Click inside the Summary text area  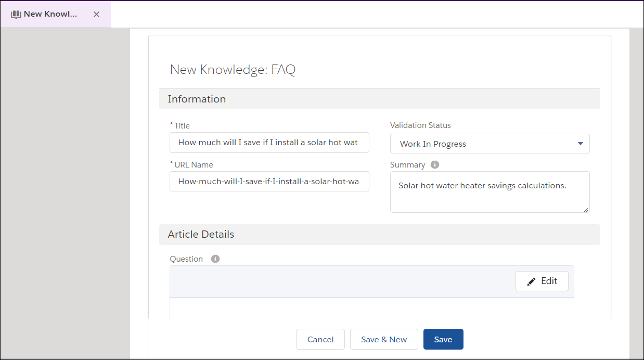coord(490,192)
